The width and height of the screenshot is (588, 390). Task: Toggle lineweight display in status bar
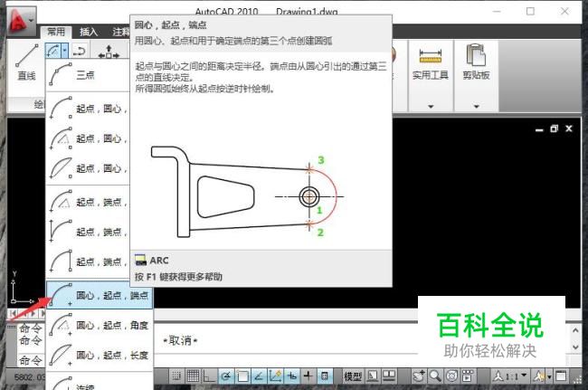click(308, 376)
